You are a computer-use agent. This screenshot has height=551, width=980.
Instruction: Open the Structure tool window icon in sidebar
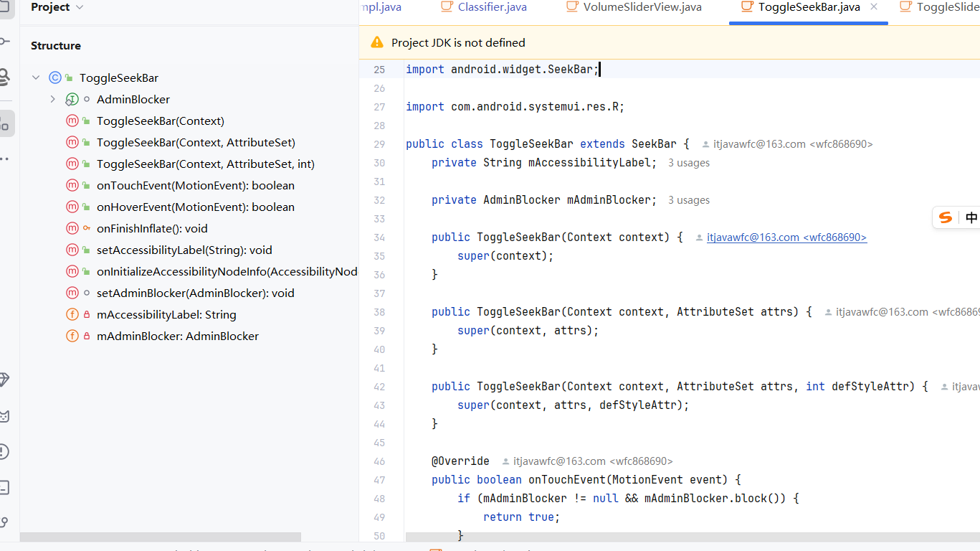(4, 123)
